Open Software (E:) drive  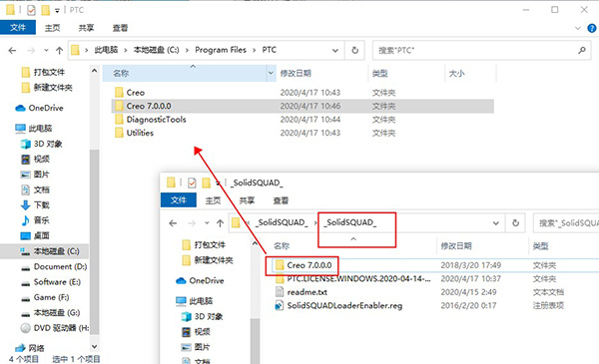(x=51, y=282)
